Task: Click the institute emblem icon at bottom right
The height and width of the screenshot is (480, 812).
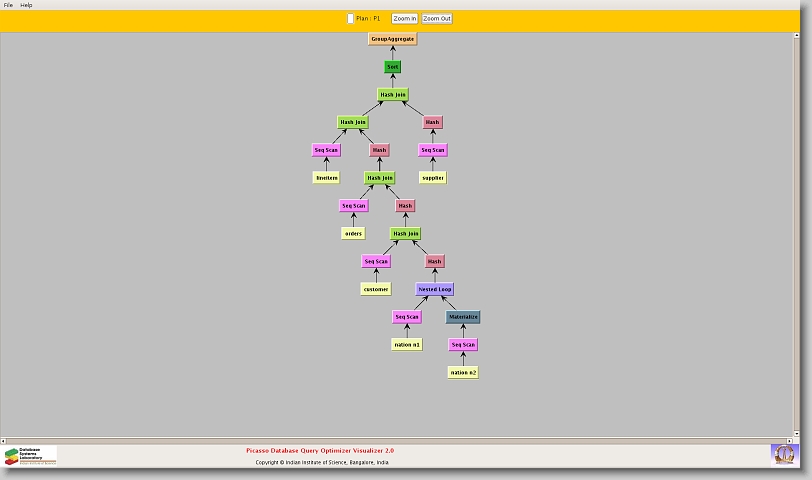Action: [784, 455]
